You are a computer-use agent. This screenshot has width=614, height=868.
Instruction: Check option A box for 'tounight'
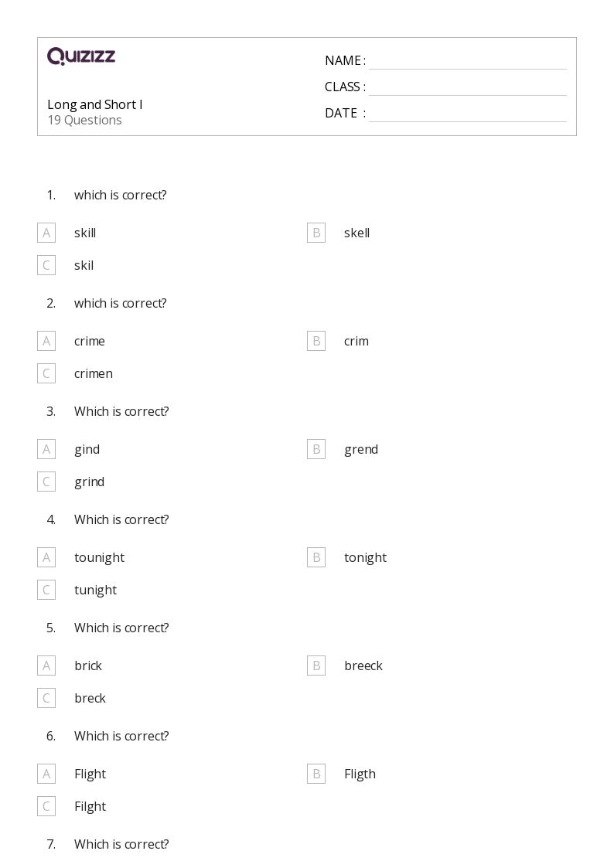tap(46, 557)
